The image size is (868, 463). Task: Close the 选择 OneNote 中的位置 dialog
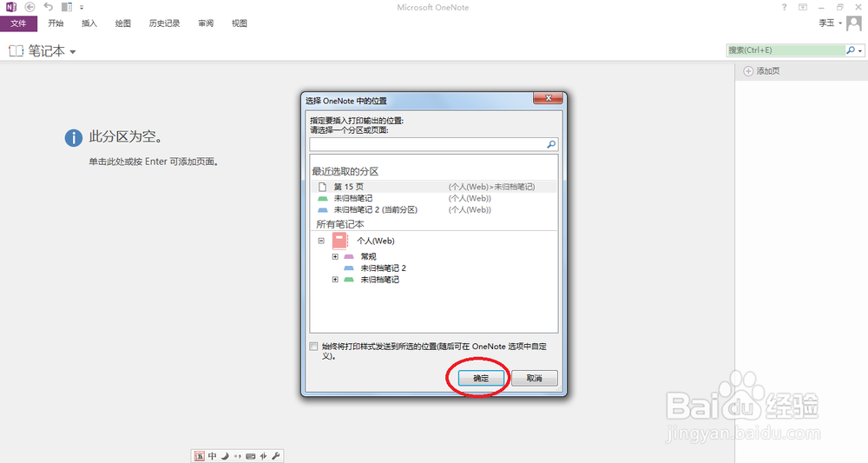click(548, 98)
